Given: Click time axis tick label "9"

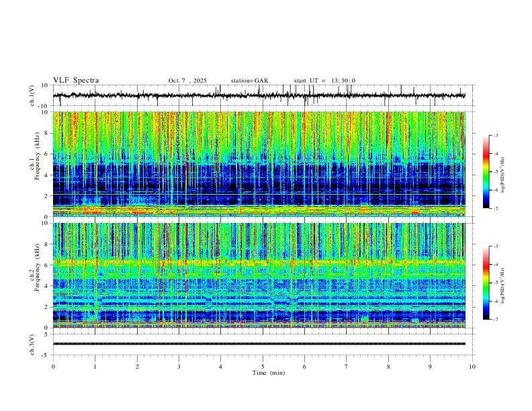Looking at the screenshot, I should point(430,367).
